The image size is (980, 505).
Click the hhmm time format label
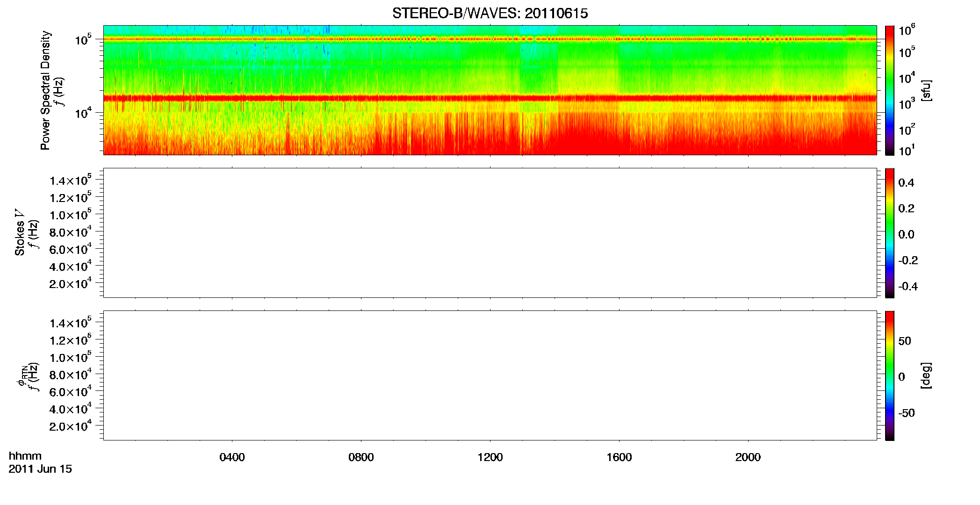coord(25,456)
